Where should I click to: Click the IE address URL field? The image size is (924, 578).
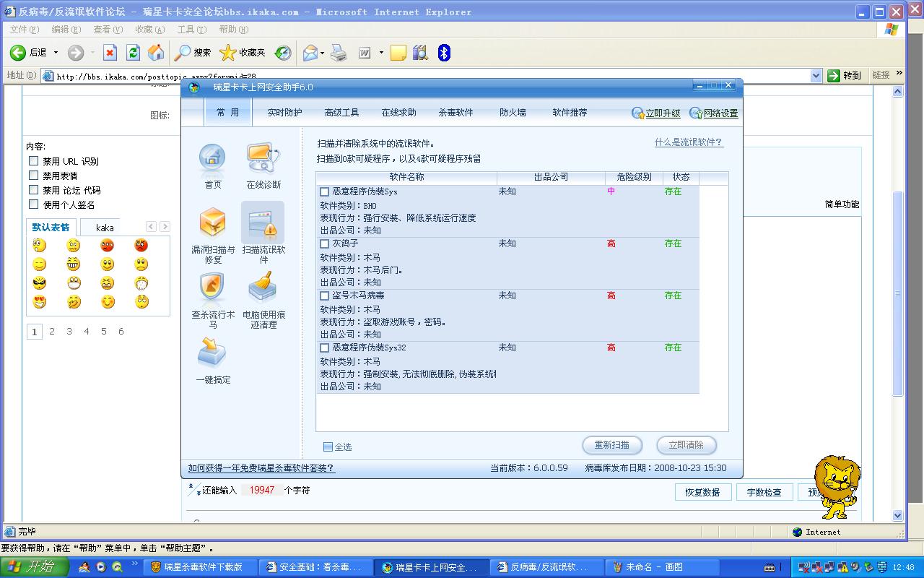click(x=432, y=76)
